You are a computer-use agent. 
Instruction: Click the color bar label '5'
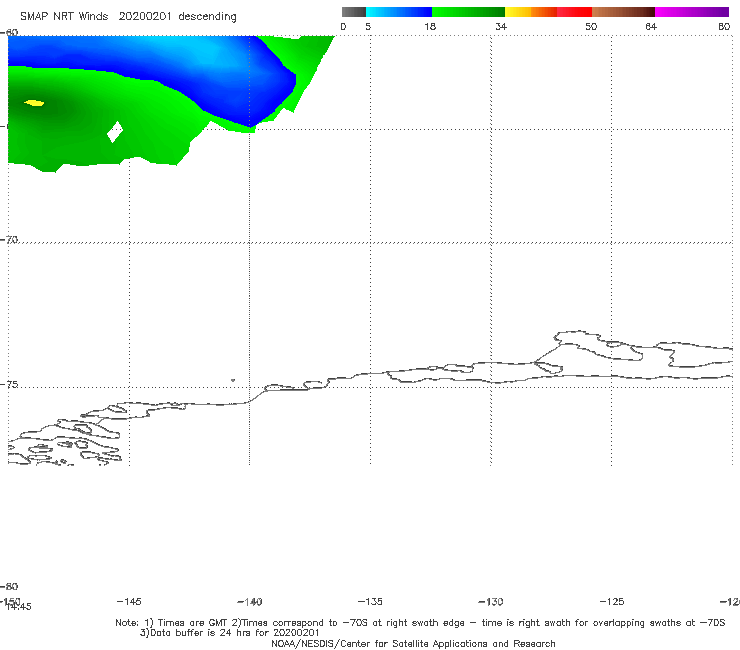tap(368, 26)
